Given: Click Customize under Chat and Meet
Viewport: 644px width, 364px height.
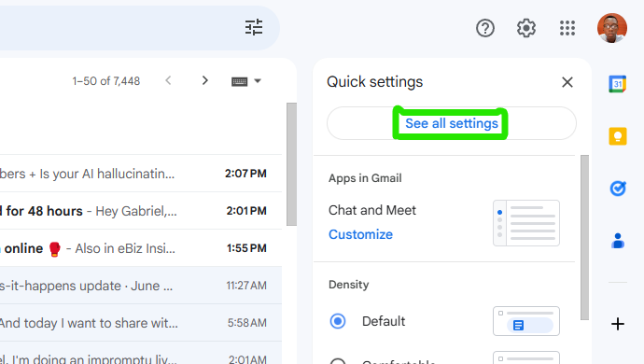Looking at the screenshot, I should coord(360,234).
